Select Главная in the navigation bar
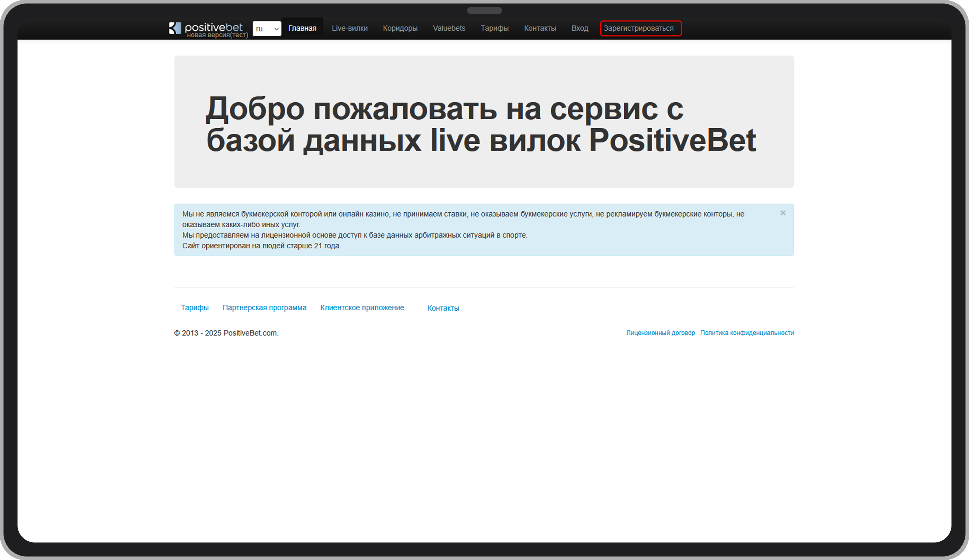Screen dimensions: 969x560 tap(303, 28)
